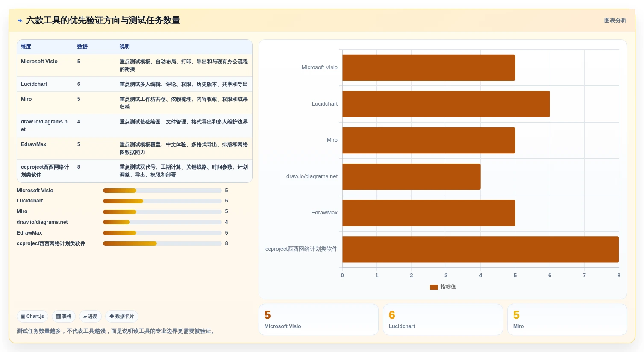Select the Lucidchart table row name
The height and width of the screenshot is (352, 644).
34,84
